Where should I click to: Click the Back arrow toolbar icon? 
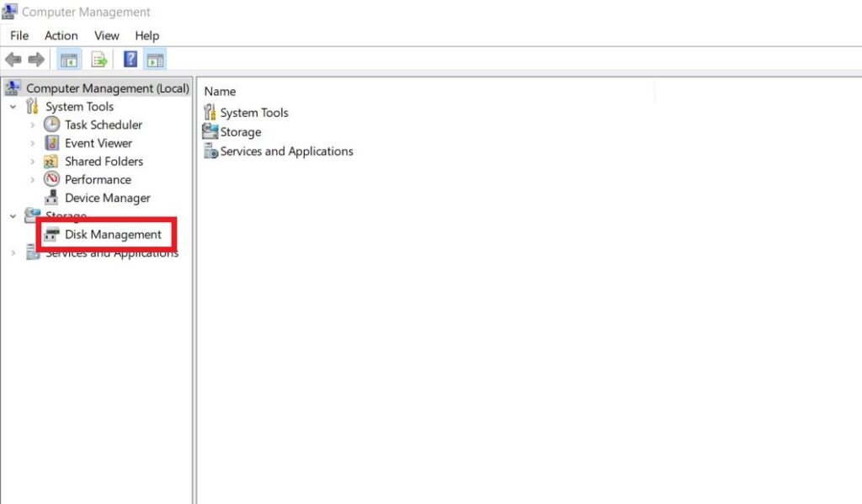pyautogui.click(x=13, y=60)
